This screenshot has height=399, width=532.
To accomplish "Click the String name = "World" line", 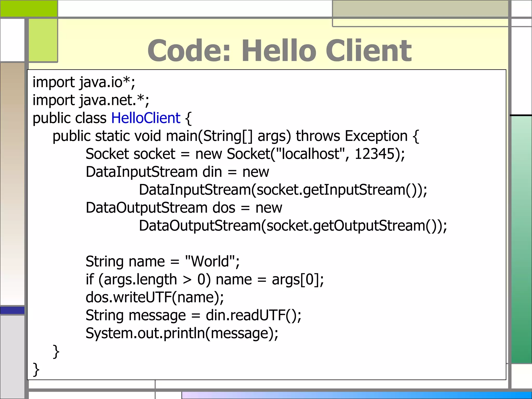I will click(x=163, y=262).
